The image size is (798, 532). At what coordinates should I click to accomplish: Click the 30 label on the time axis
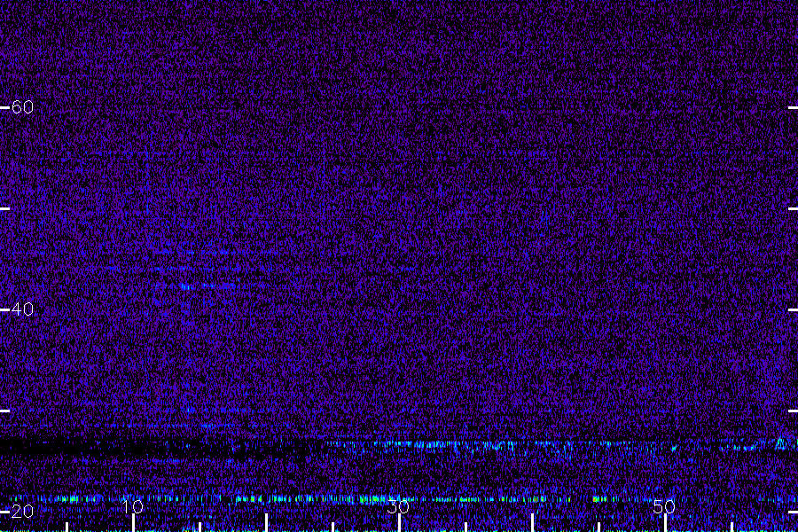click(x=398, y=506)
